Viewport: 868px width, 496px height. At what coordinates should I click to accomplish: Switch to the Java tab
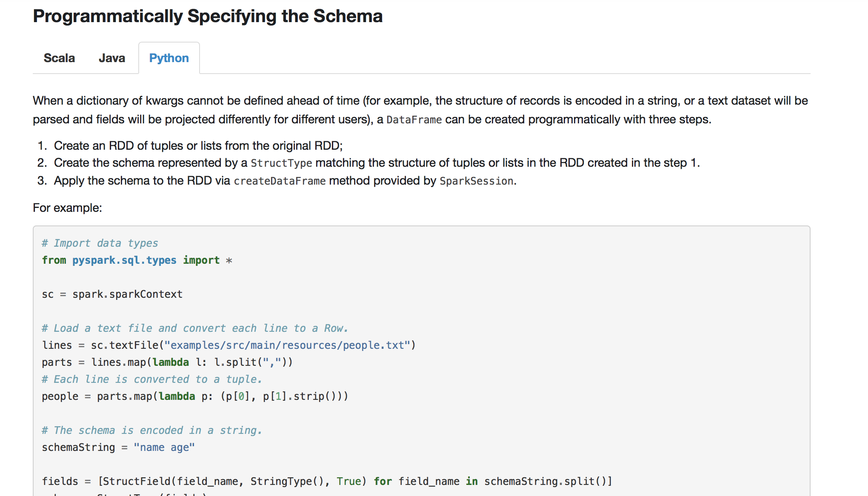tap(111, 58)
